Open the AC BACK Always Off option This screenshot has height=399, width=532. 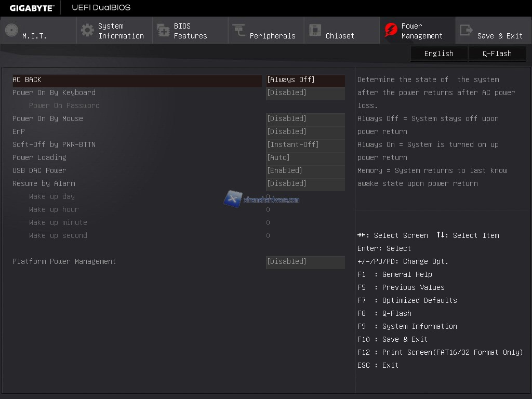tap(305, 80)
